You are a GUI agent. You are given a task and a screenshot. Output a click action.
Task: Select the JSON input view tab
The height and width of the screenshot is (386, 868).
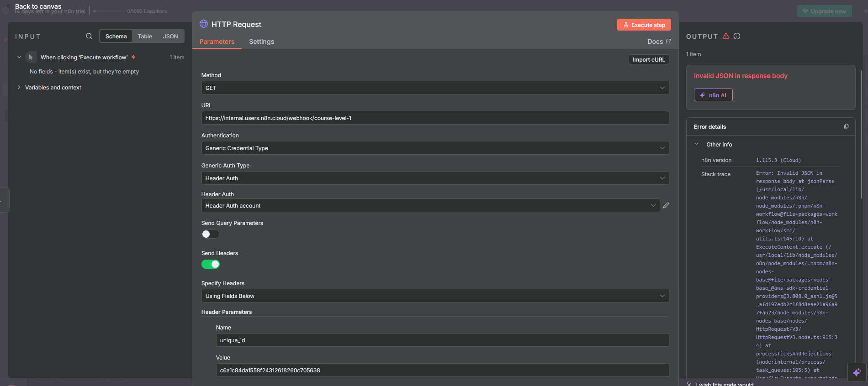[x=170, y=37]
